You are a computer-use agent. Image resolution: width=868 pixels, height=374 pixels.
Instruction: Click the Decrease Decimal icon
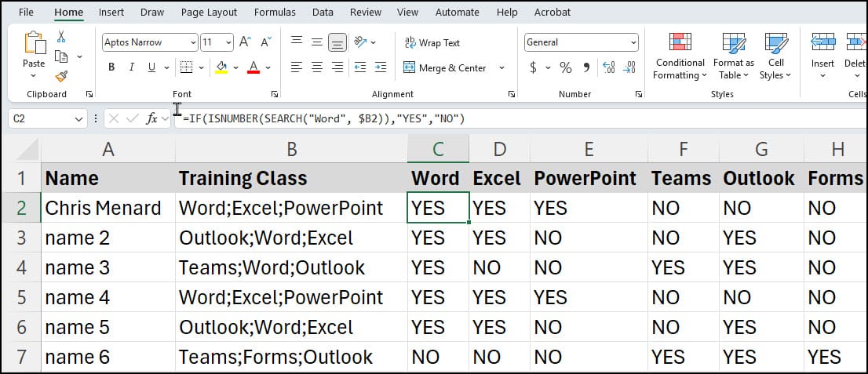tap(629, 67)
